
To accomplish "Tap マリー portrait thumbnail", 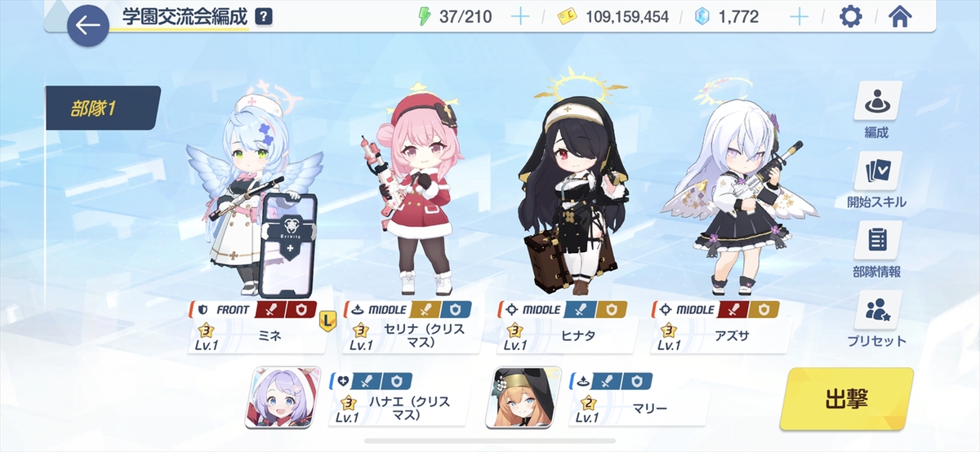I will point(523,397).
